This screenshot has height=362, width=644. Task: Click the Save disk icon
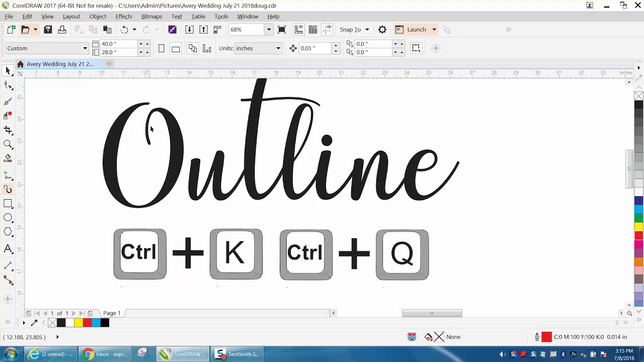pyautogui.click(x=48, y=30)
